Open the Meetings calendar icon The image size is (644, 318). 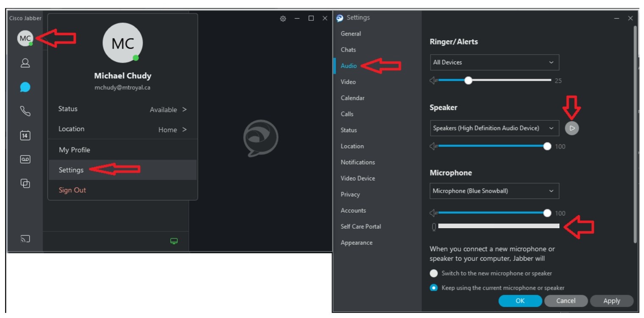point(25,135)
